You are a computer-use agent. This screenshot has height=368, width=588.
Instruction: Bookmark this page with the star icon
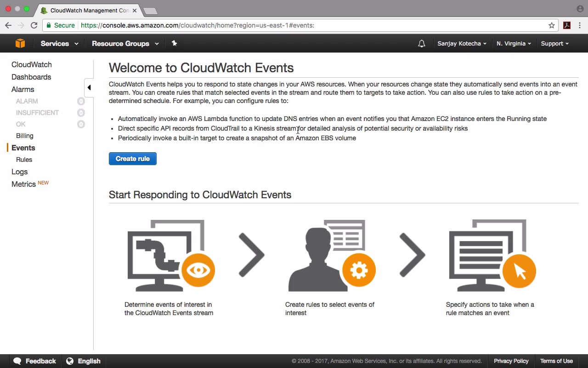click(x=552, y=25)
